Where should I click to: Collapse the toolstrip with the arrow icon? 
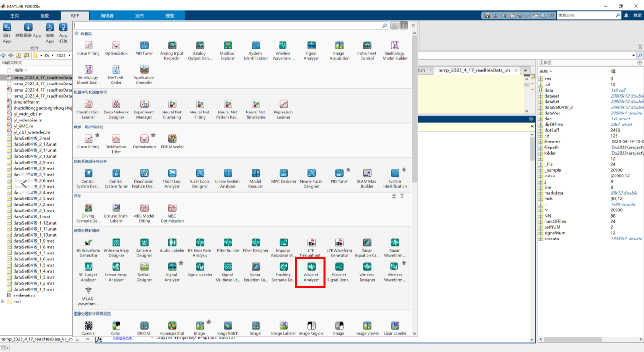641,48
